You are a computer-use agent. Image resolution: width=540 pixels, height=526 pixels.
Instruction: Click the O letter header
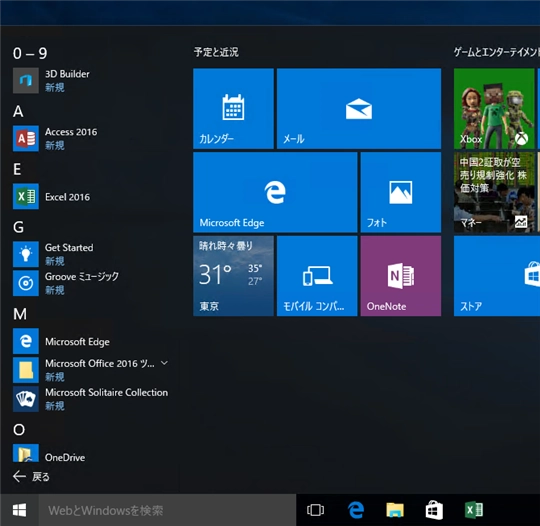point(19,430)
